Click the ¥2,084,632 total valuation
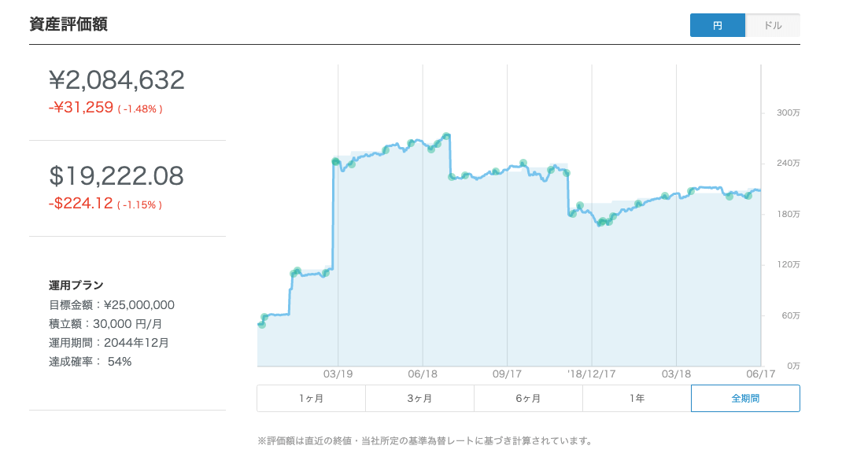 pyautogui.click(x=116, y=79)
